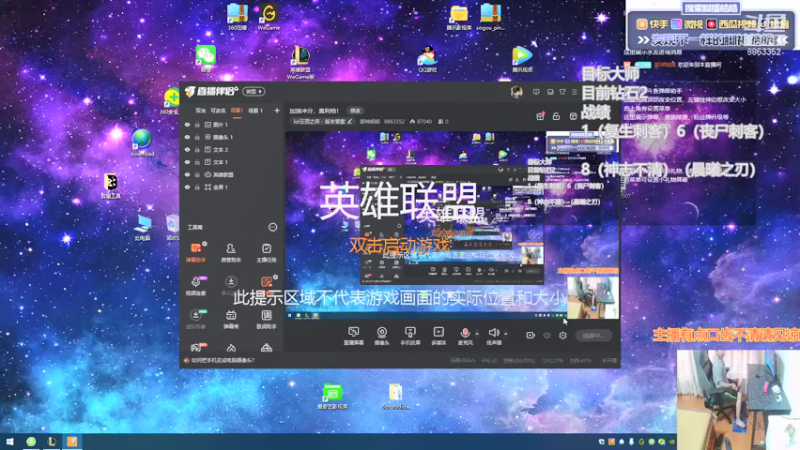Add a 摄像头 camera source from bottom toolbar
Screen dimensions: 800x450
[382, 336]
